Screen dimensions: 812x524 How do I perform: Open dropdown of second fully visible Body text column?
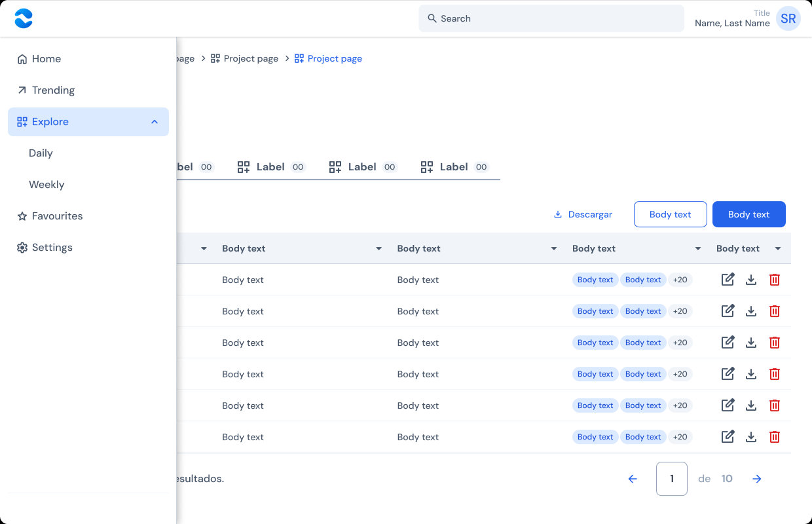coord(554,249)
